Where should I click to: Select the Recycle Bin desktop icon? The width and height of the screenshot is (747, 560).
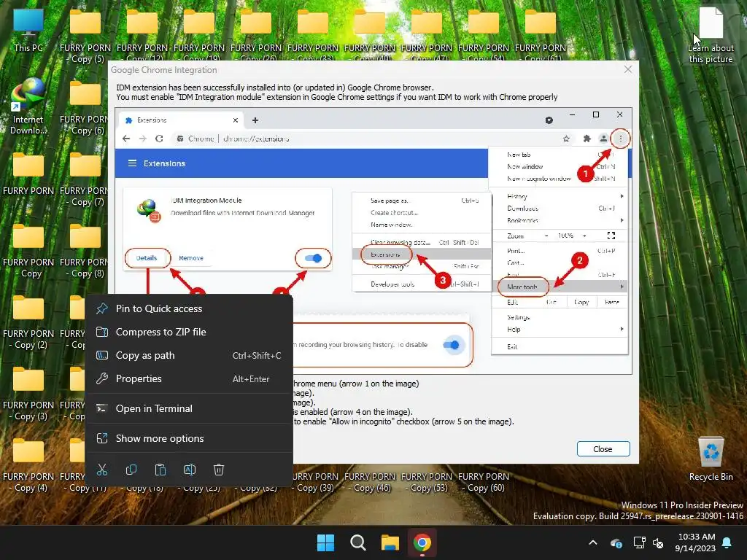coord(711,459)
